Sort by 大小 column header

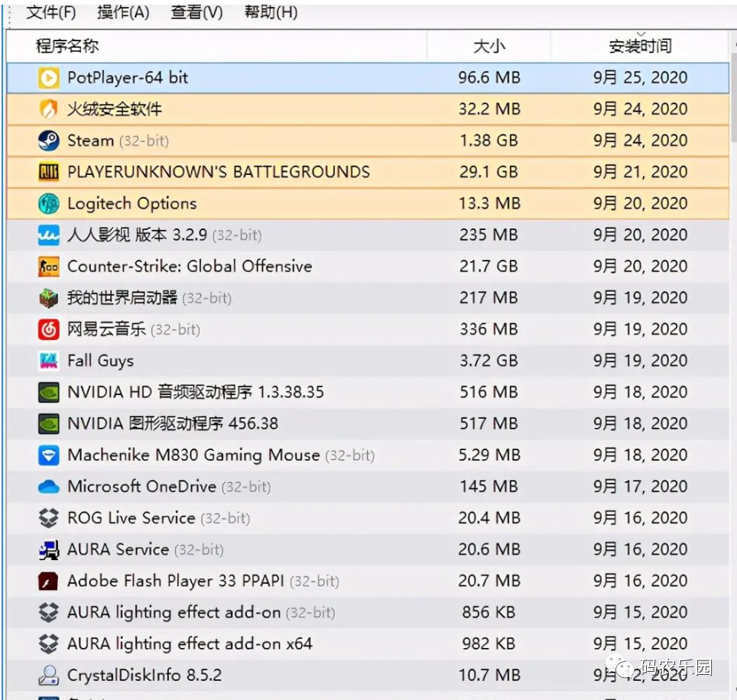click(489, 46)
